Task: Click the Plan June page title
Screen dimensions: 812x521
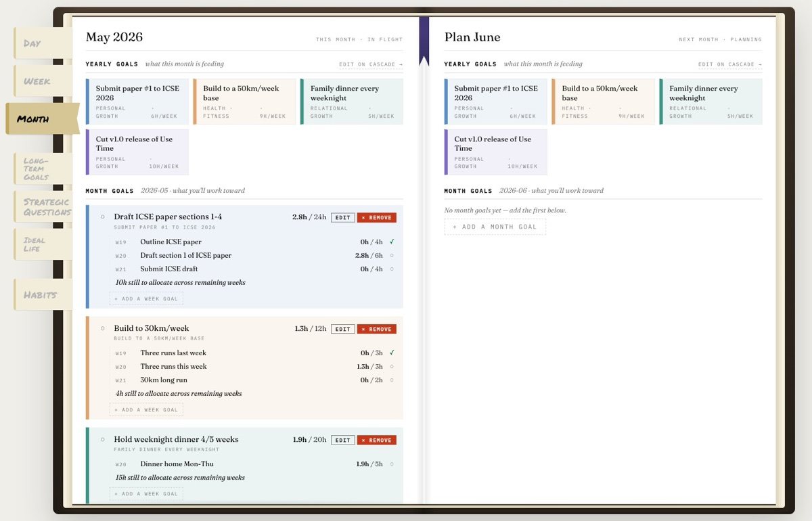Action: pos(472,37)
